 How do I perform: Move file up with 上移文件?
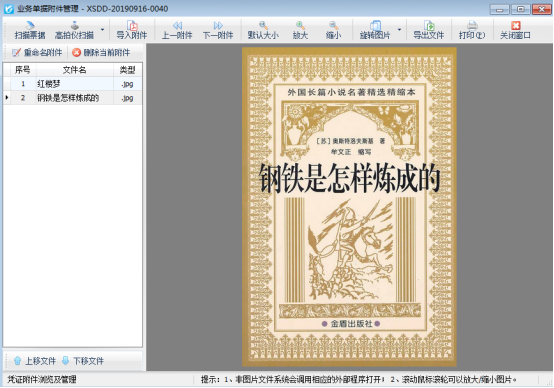point(35,361)
